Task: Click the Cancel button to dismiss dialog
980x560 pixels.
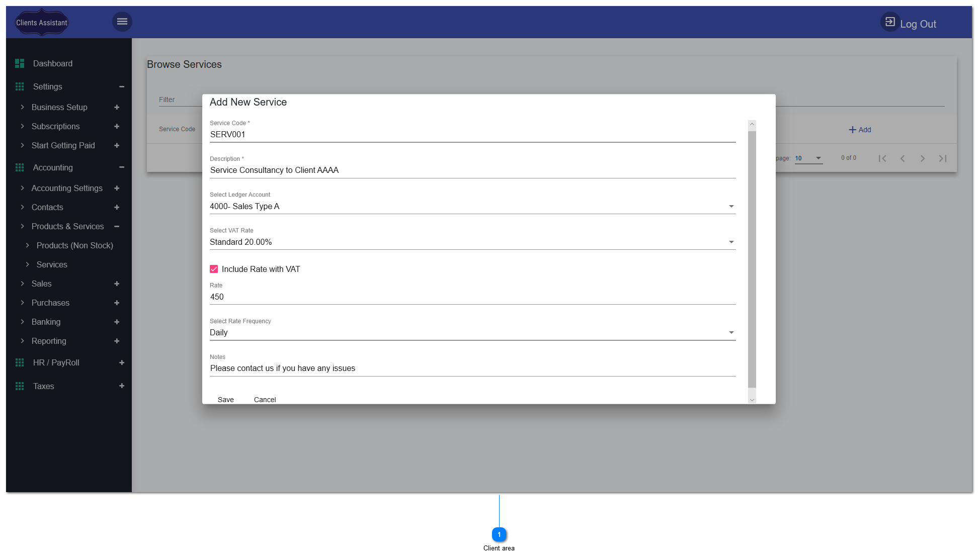Action: pyautogui.click(x=265, y=399)
